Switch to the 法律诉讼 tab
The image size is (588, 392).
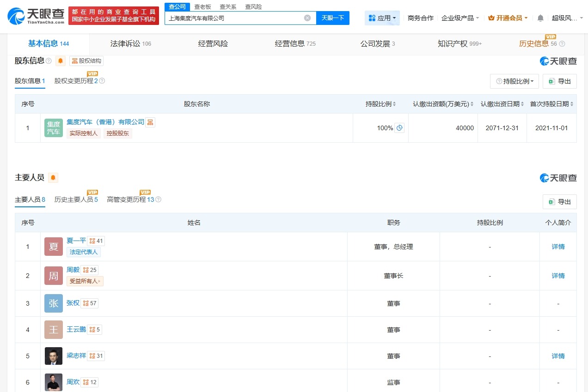point(125,43)
